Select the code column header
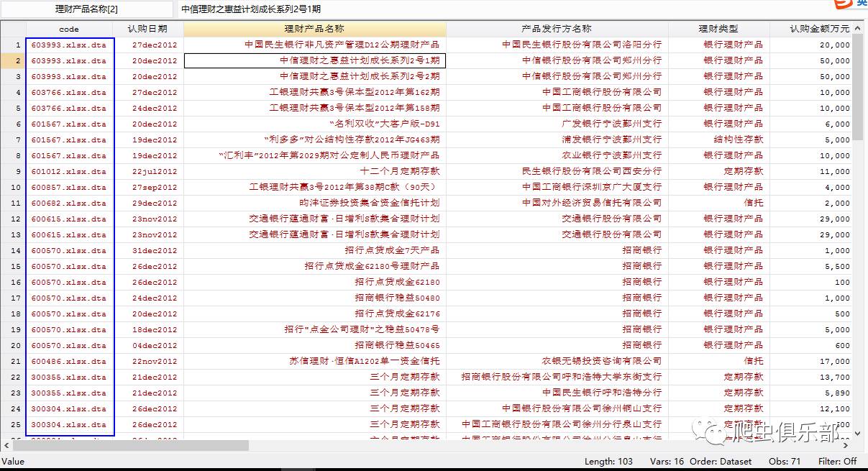 click(69, 29)
